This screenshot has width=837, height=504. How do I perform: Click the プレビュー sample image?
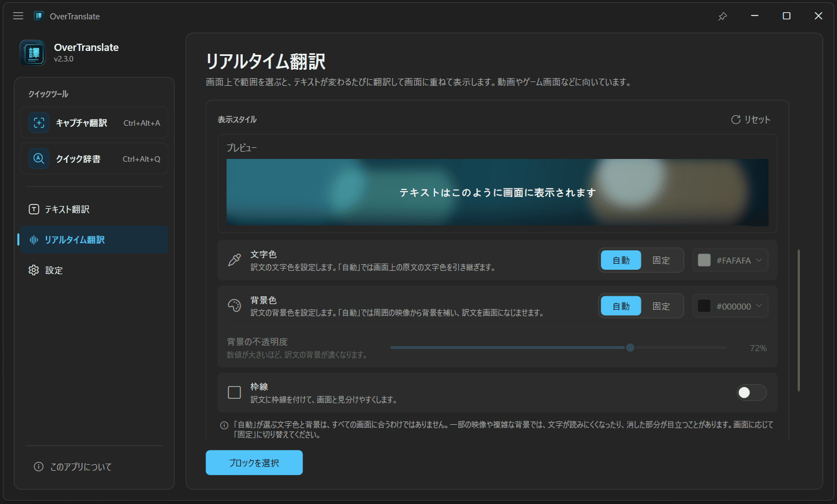tap(497, 192)
